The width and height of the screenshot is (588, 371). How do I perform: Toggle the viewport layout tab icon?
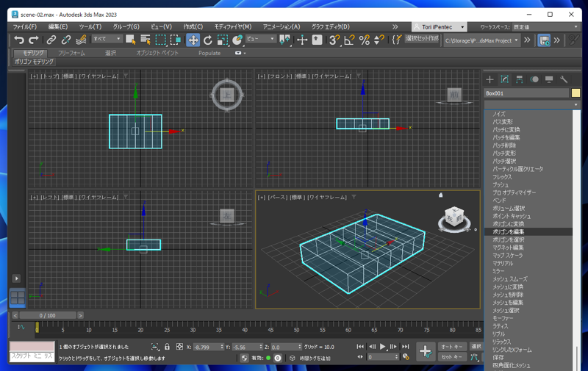pos(17,298)
